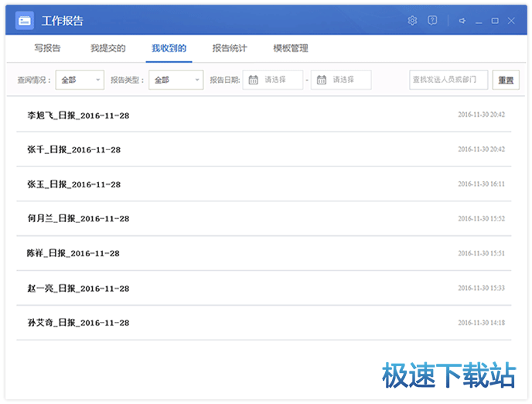Close the 工作报告 window
The width and height of the screenshot is (532, 404).
click(511, 21)
